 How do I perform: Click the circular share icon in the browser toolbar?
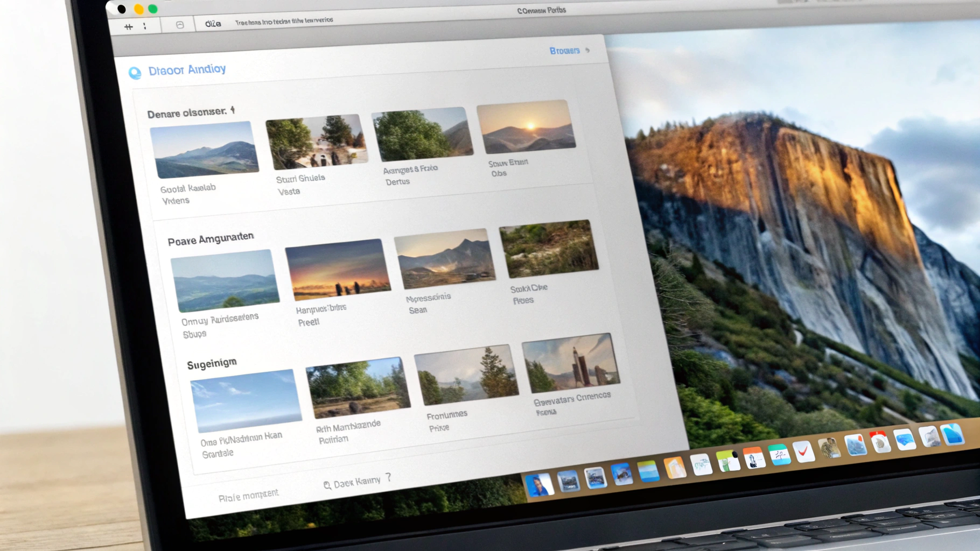click(x=179, y=24)
